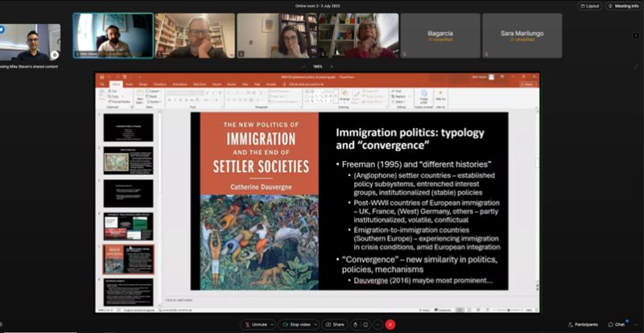Open the more options ellipsis button

click(378, 324)
